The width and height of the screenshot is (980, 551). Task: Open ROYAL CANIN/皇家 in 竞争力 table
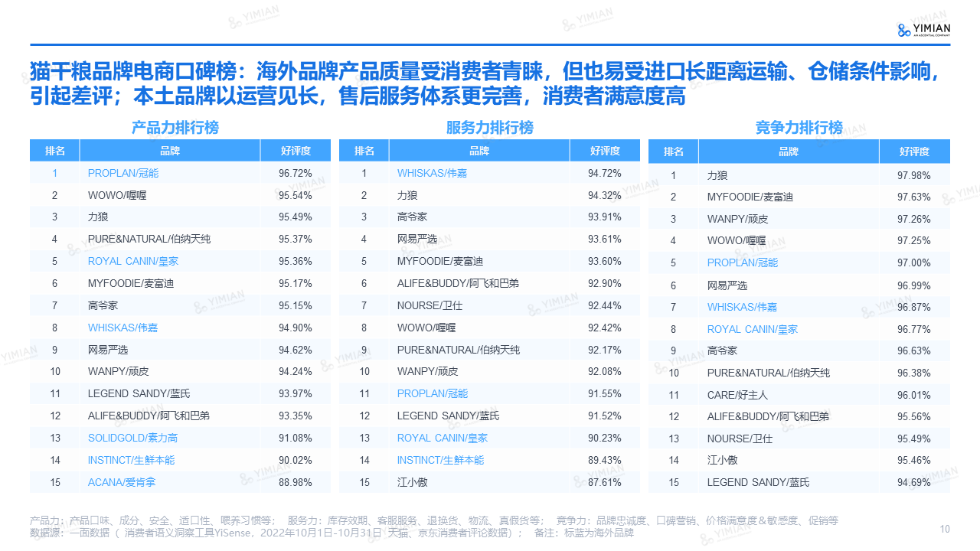coord(752,329)
